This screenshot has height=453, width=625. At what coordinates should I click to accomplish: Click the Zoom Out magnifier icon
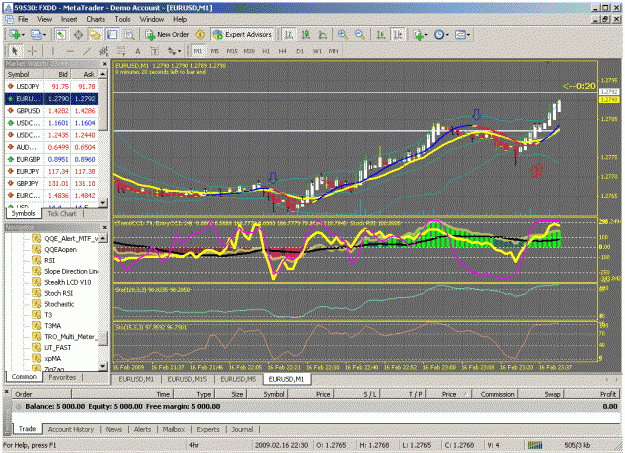tap(360, 35)
